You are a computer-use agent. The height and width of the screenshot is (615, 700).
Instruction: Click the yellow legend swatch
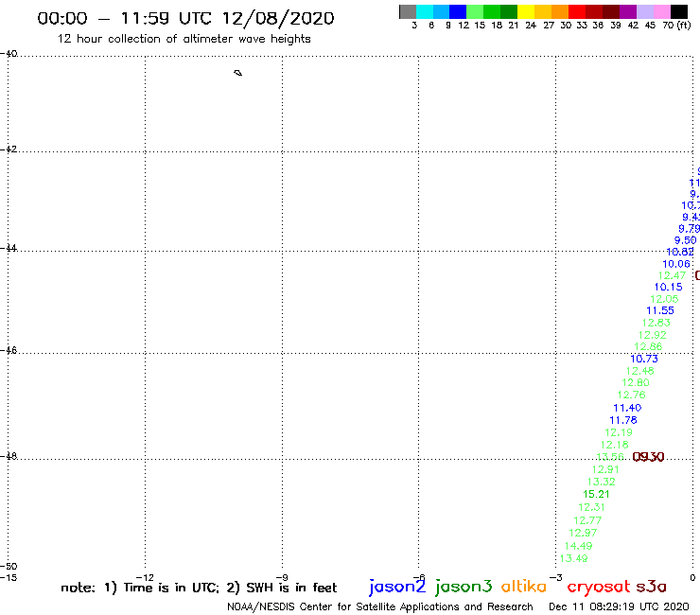click(526, 11)
